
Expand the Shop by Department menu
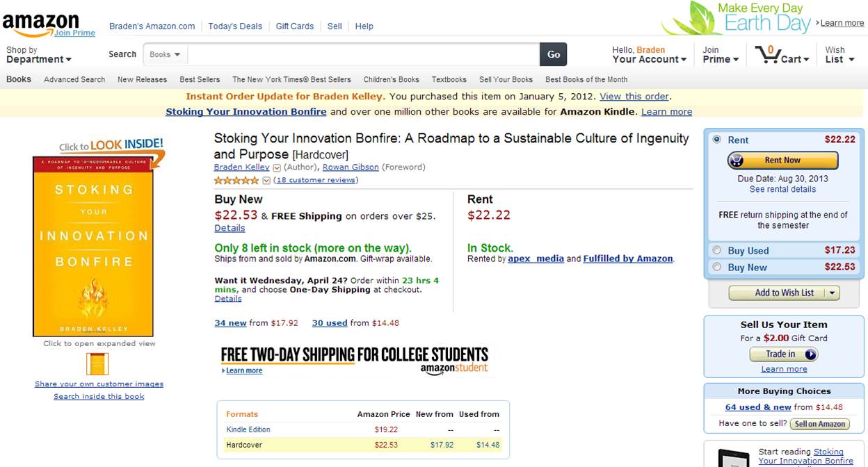pyautogui.click(x=39, y=55)
